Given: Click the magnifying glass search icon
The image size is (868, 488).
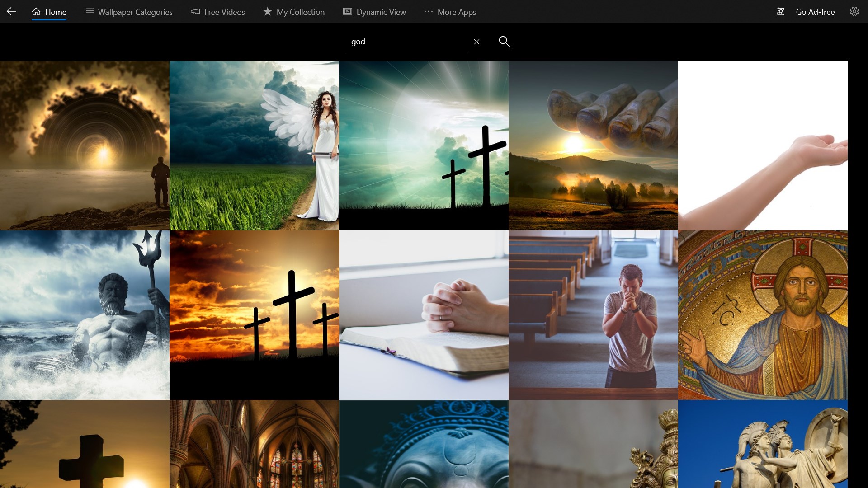Looking at the screenshot, I should tap(504, 42).
